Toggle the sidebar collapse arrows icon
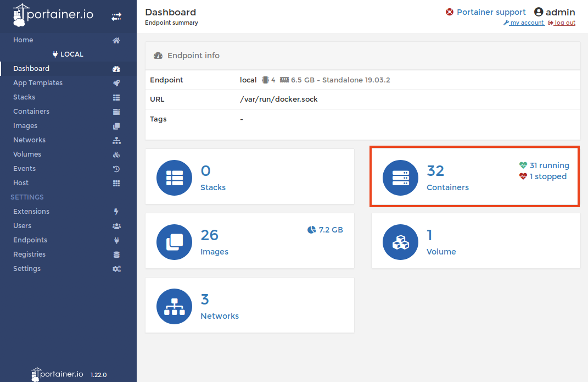588x382 pixels. [116, 17]
